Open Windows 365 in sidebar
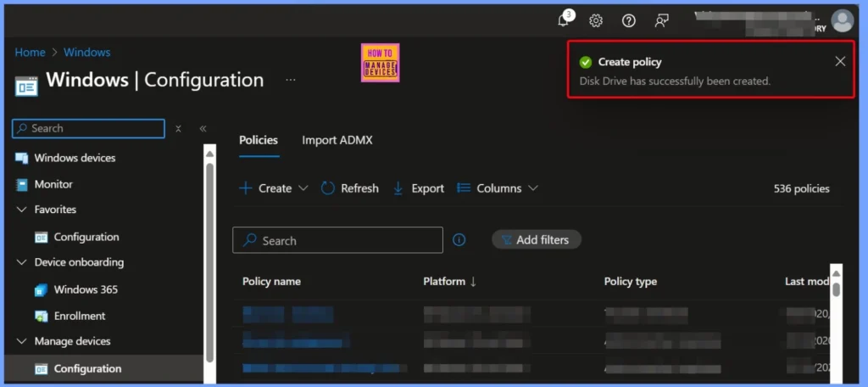The width and height of the screenshot is (868, 387). 86,289
